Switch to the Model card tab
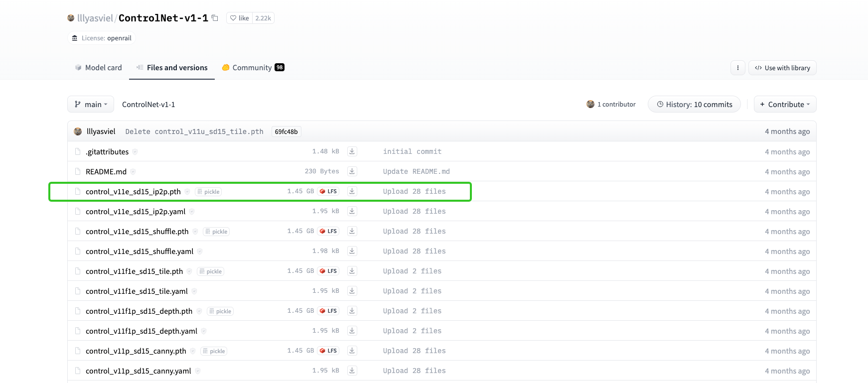This screenshot has width=868, height=383. 98,68
